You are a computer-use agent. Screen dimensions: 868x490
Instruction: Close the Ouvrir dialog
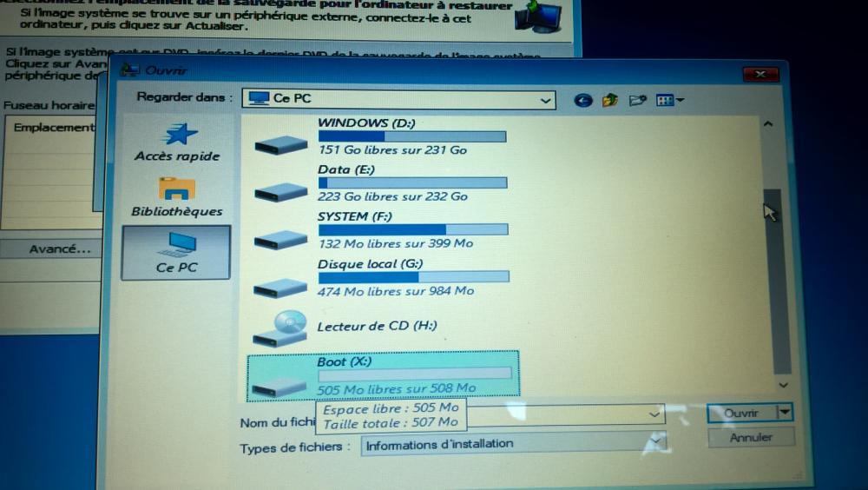point(760,74)
